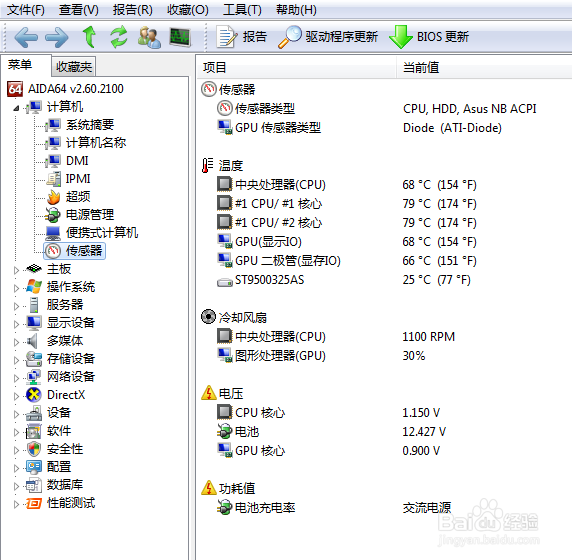
Task: Click 驱动程序更新 driver update button
Action: (x=328, y=37)
